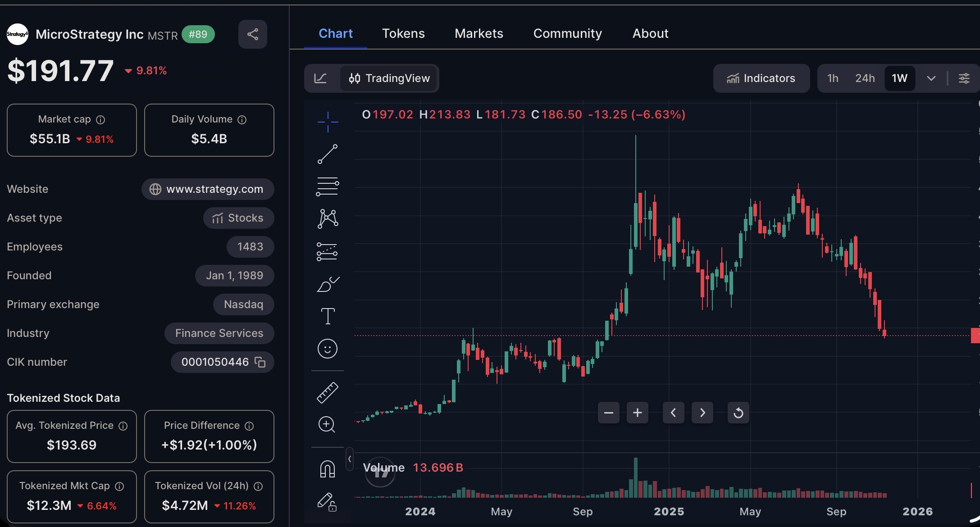Toggle lock all drawing tools
980x527 pixels.
328,501
